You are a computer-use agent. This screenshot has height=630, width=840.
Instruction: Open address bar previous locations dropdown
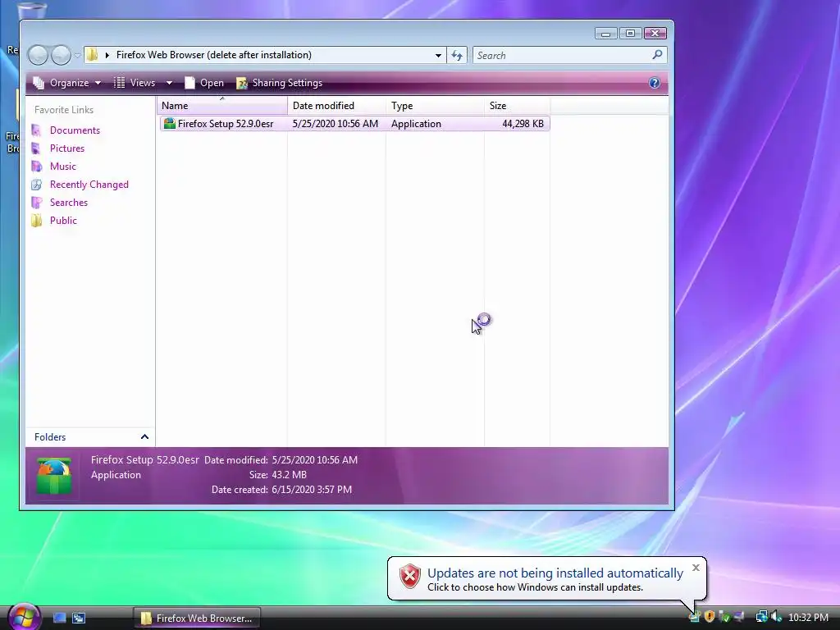tap(438, 55)
